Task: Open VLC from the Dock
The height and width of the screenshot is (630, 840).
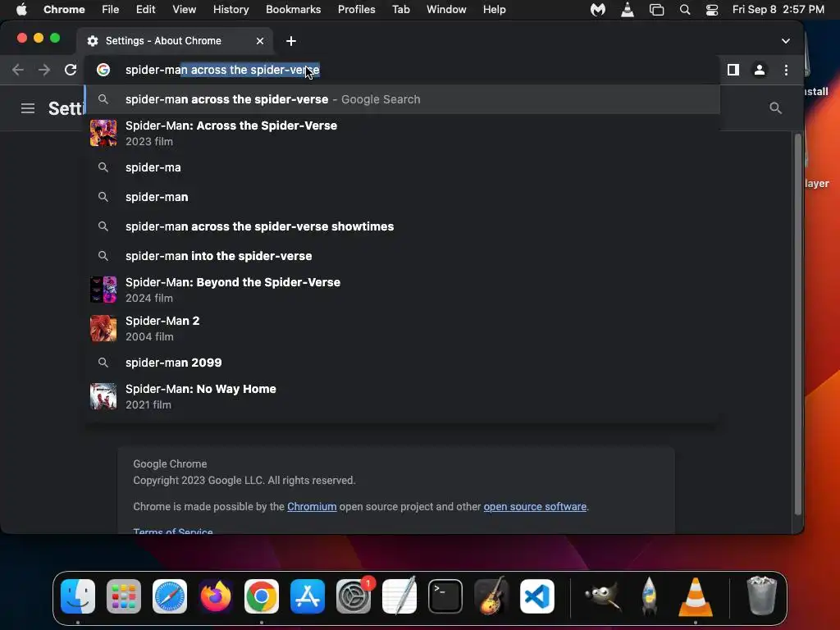Action: tap(696, 597)
